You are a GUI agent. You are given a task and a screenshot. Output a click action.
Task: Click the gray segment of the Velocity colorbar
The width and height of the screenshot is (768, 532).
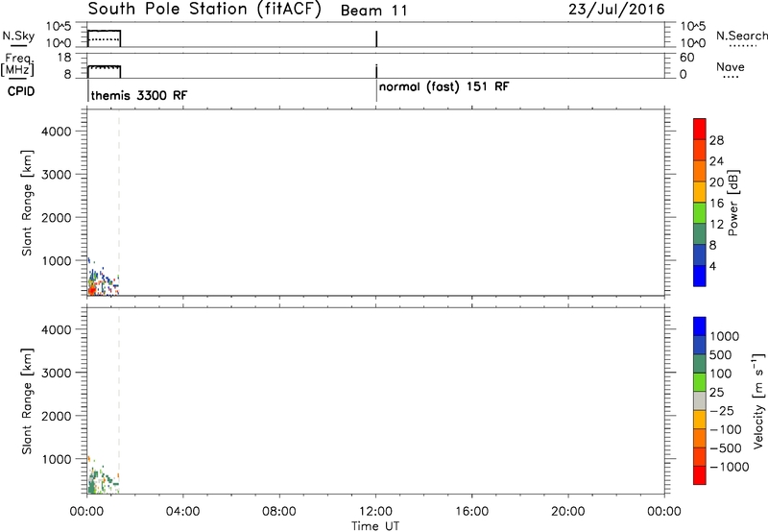point(700,401)
